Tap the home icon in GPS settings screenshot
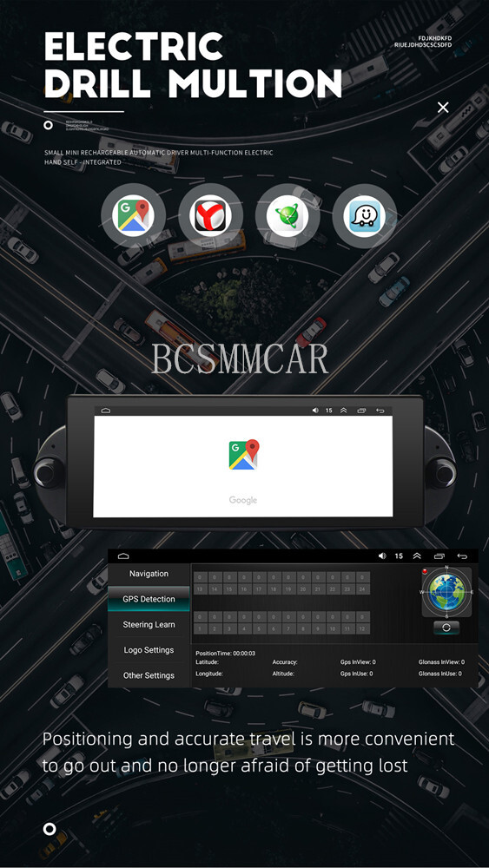This screenshot has width=489, height=868. (x=123, y=556)
